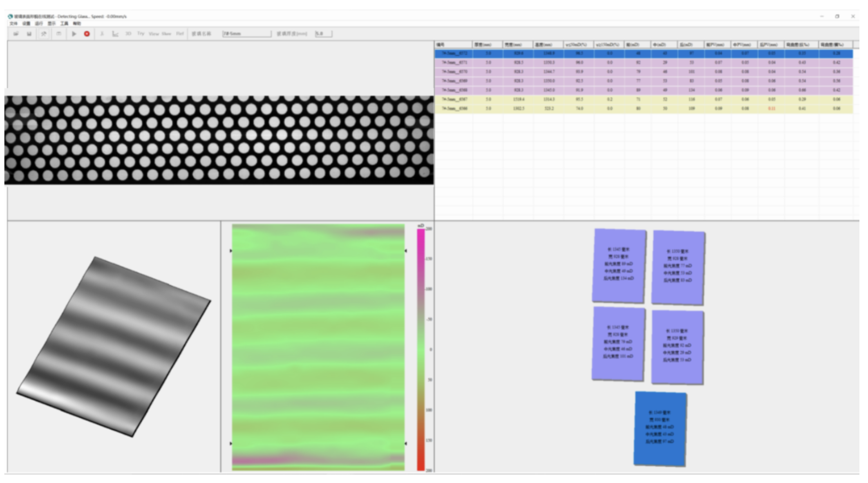The width and height of the screenshot is (868, 483).
Task: Click the settings tools toolbar icon
Action: click(x=44, y=34)
